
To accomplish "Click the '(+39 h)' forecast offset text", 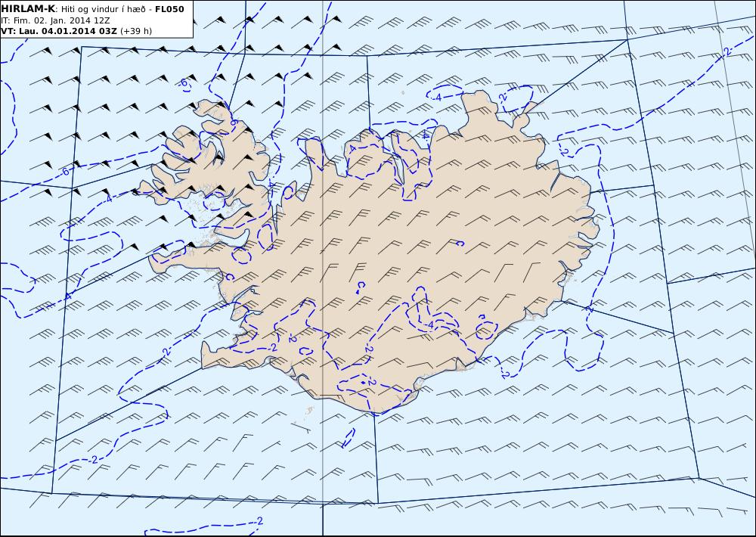I will pos(136,31).
